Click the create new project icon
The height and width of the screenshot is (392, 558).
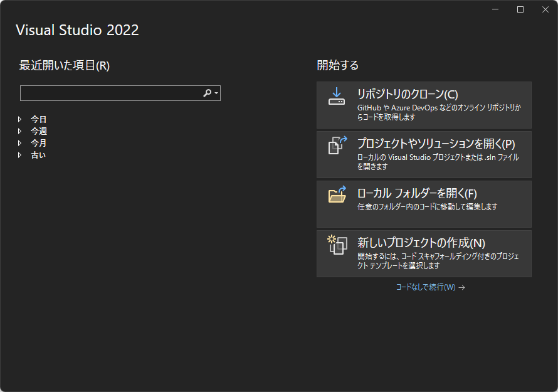pos(337,244)
